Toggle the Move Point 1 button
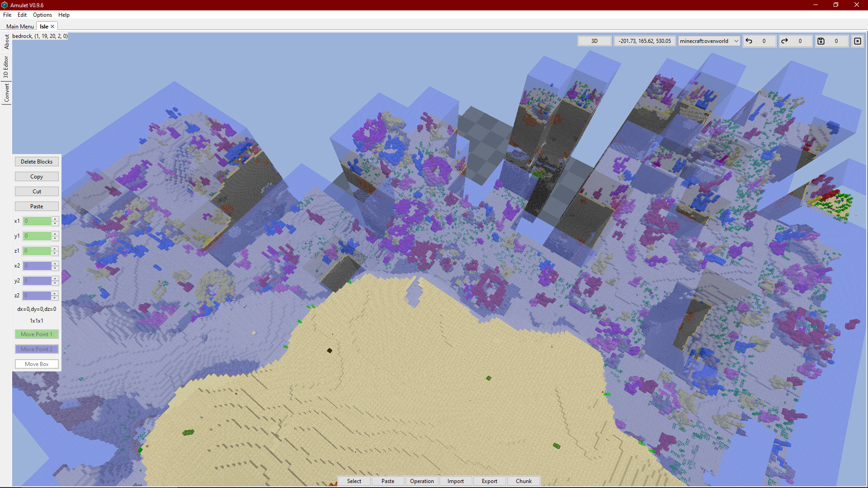Viewport: 868px width, 488px height. tap(37, 334)
